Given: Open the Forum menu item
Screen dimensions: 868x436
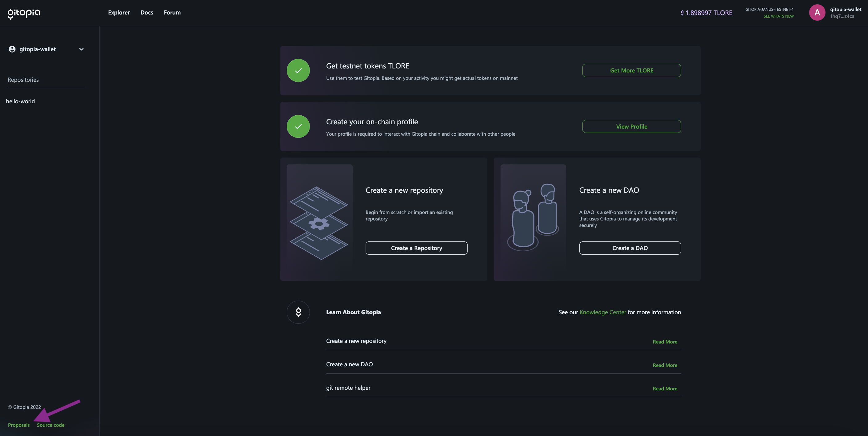Looking at the screenshot, I should click(172, 12).
